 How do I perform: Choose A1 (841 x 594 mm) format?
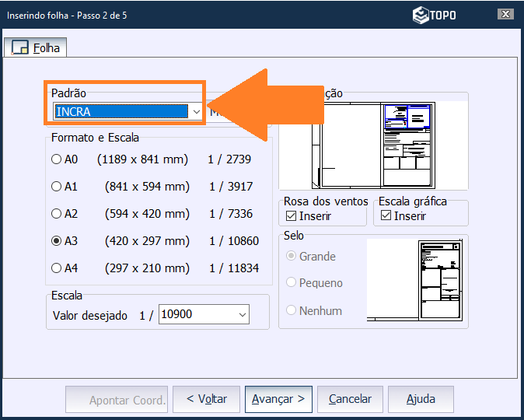click(x=57, y=187)
